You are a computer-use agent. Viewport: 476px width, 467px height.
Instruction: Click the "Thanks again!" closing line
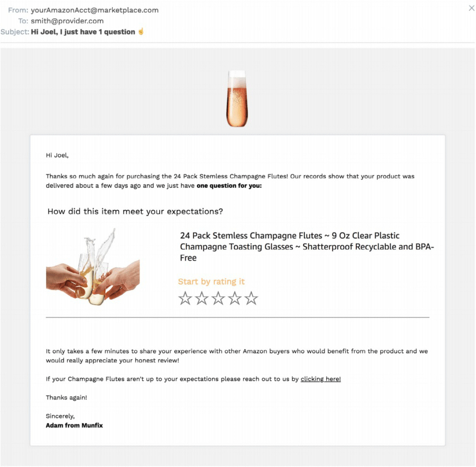click(x=67, y=397)
